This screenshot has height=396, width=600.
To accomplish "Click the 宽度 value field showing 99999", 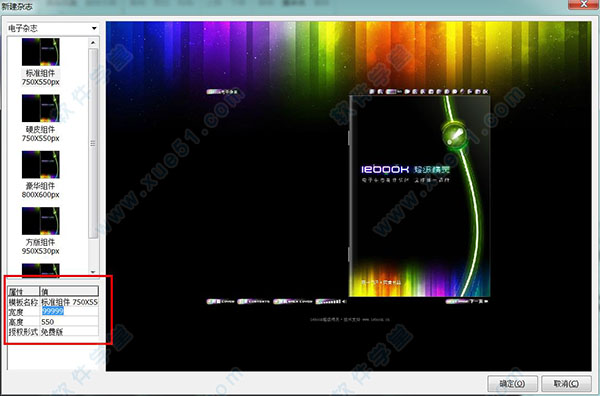I will [69, 311].
